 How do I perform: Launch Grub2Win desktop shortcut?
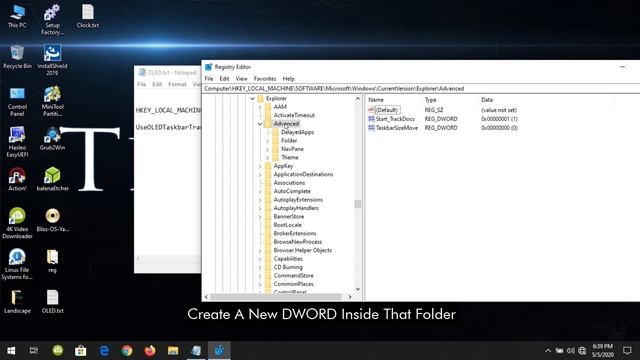pyautogui.click(x=52, y=139)
